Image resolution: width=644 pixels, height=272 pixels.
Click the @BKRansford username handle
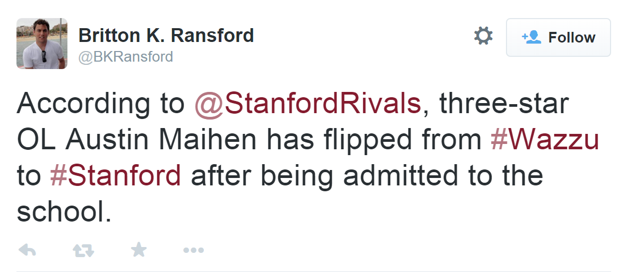126,56
